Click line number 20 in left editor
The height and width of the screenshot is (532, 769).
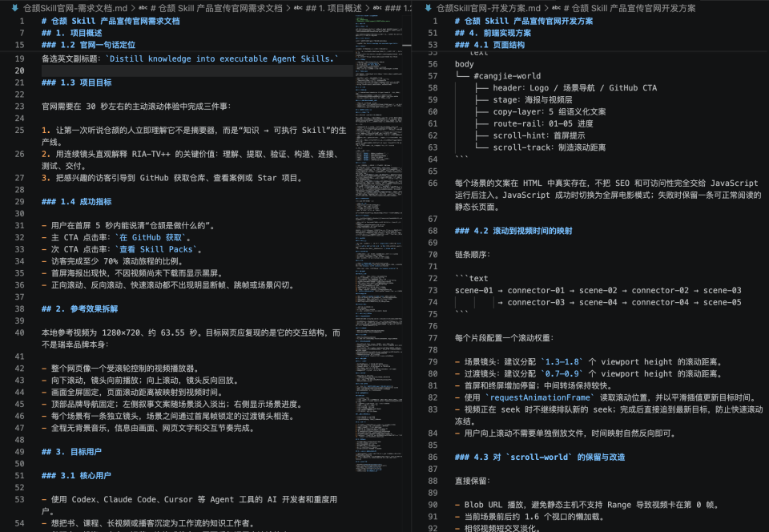pyautogui.click(x=19, y=71)
